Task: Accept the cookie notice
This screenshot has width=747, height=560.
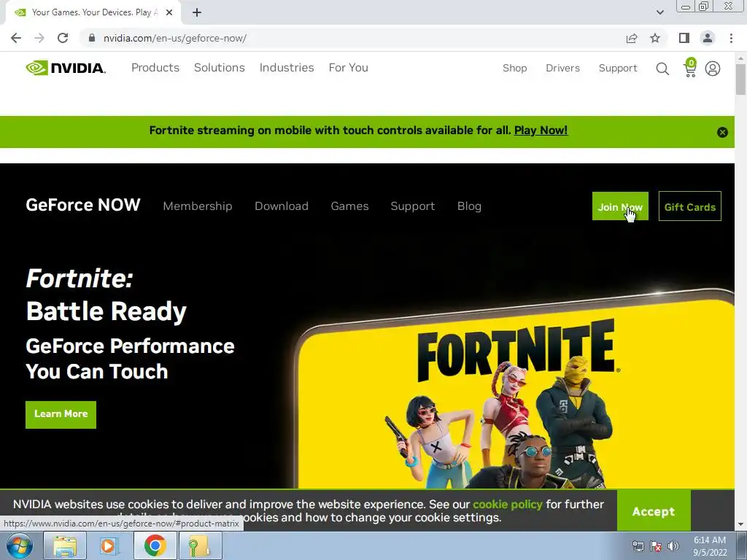Action: click(x=654, y=511)
